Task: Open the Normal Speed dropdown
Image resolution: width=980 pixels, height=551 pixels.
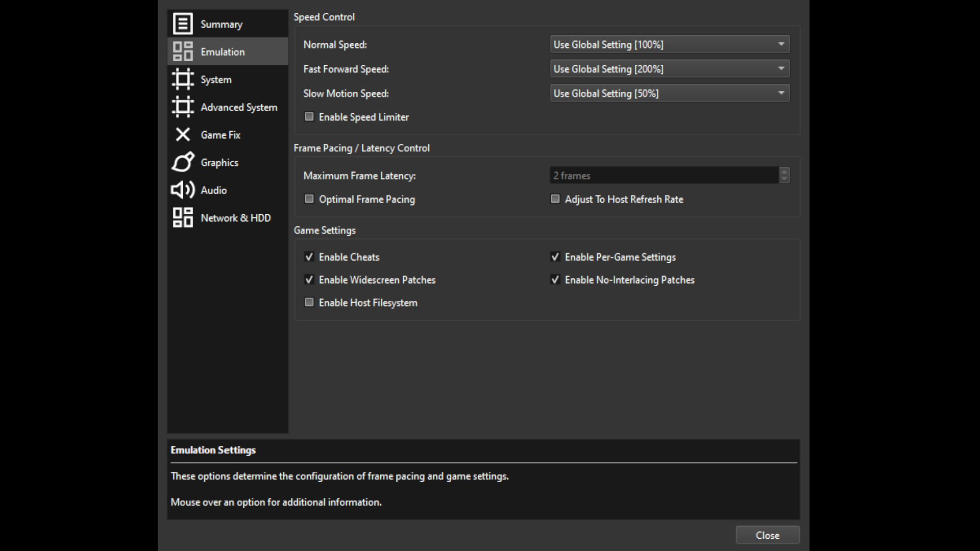Action: 669,44
